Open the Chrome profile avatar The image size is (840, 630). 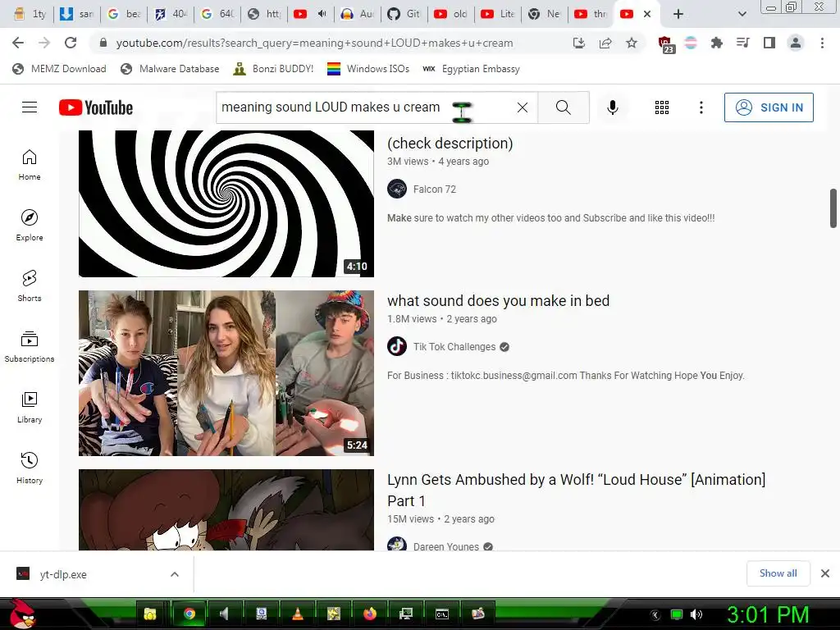point(796,43)
